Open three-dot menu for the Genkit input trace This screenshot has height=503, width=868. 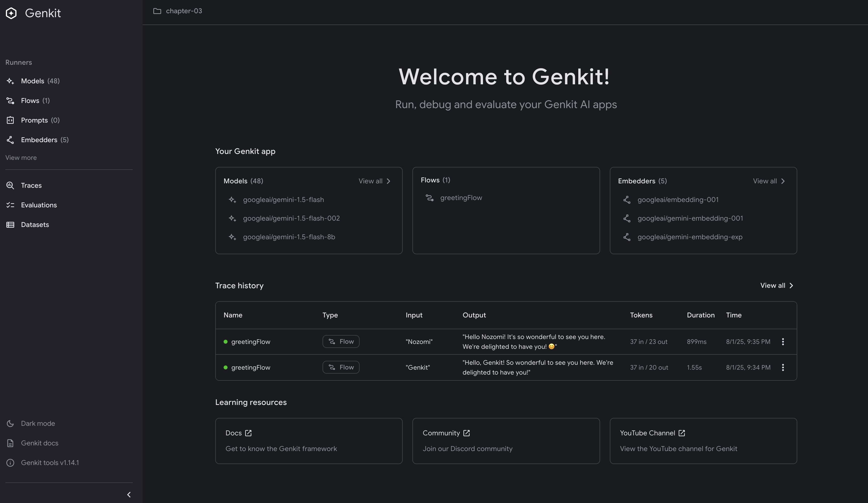coord(783,368)
